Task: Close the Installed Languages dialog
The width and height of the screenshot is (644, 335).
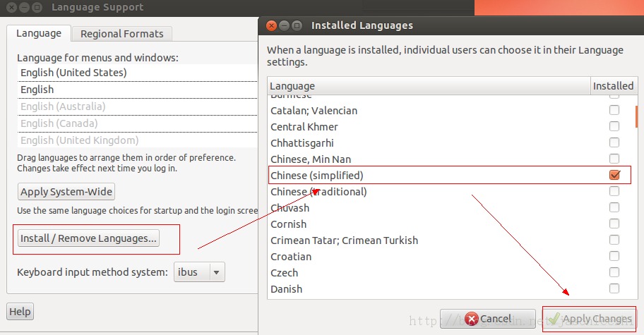Action: tap(271, 25)
